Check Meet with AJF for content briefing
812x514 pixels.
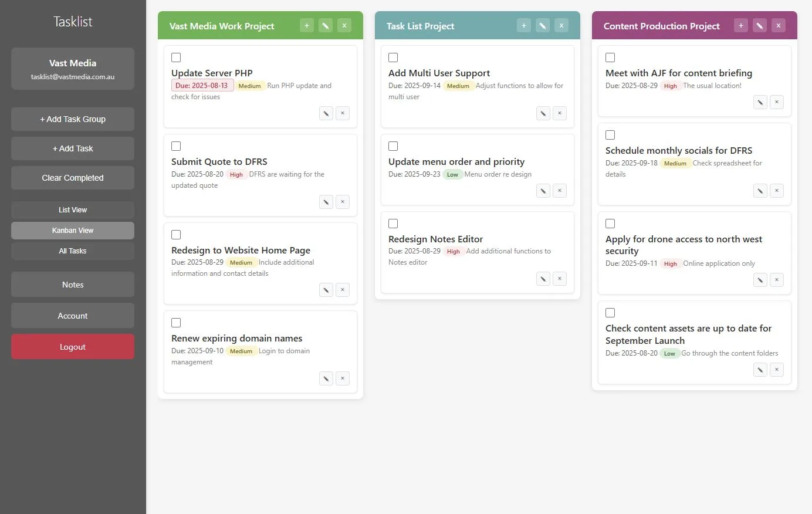(x=610, y=58)
